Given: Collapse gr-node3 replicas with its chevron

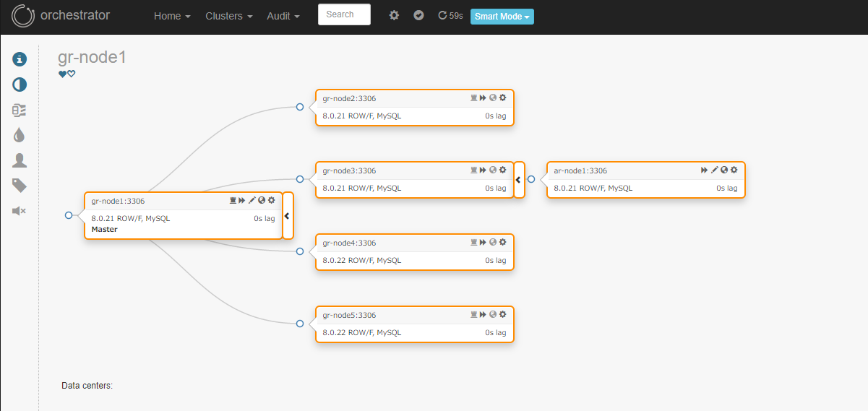Looking at the screenshot, I should (519, 179).
